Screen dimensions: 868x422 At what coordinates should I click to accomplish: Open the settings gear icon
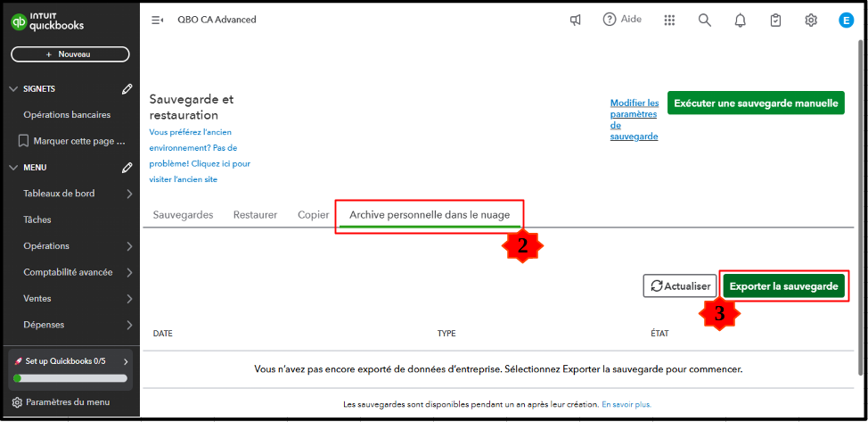(811, 20)
